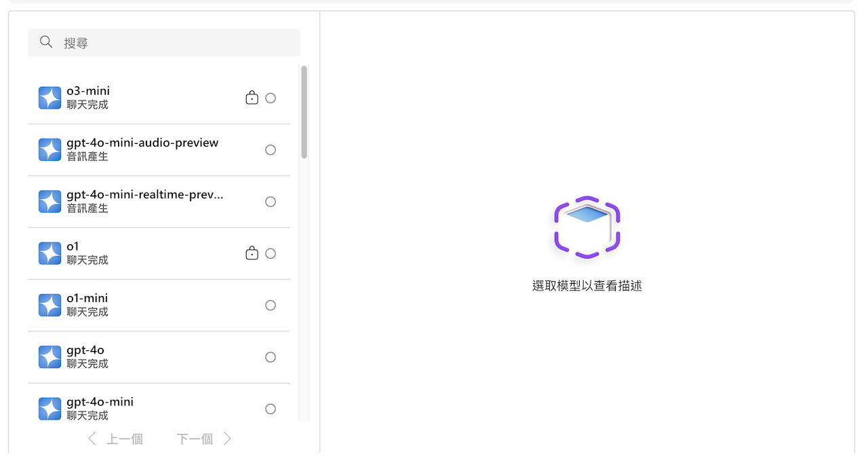Click 聊天完成 label under o1-mini

(87, 312)
